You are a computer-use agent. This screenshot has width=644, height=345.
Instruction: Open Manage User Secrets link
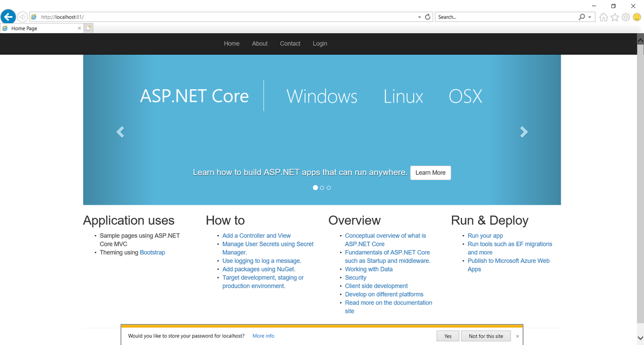point(268,248)
